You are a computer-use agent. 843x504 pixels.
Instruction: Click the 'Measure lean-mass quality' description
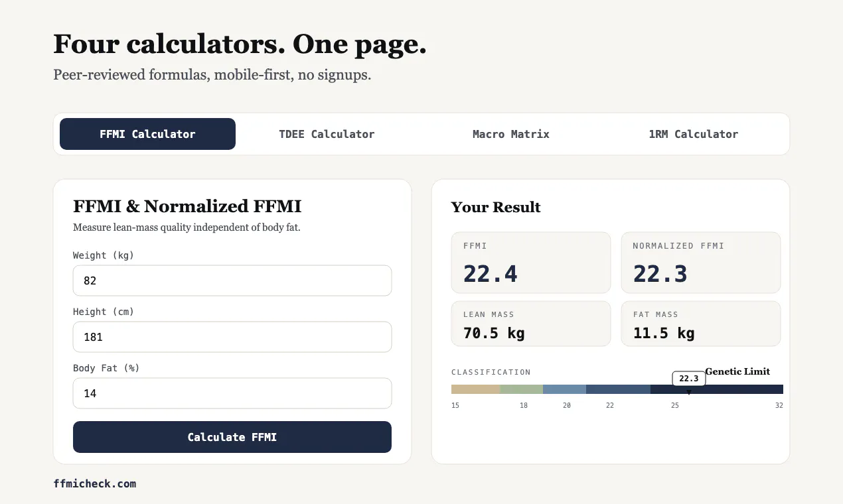click(187, 227)
